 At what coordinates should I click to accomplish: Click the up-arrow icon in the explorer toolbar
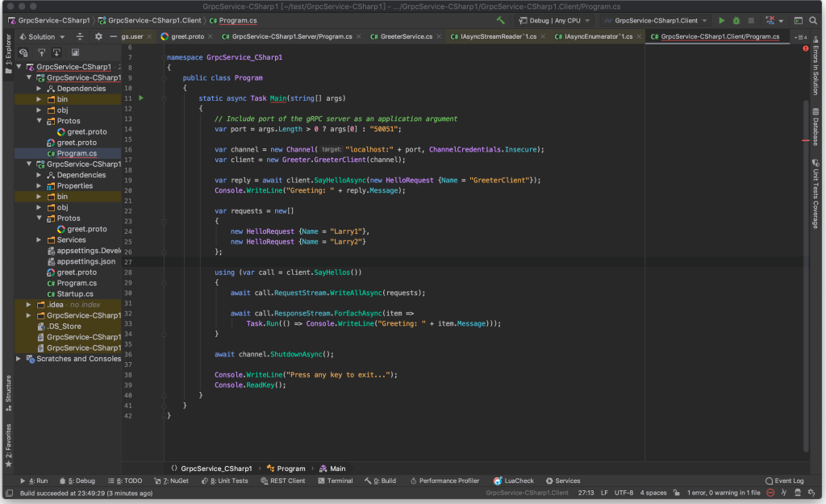(41, 52)
